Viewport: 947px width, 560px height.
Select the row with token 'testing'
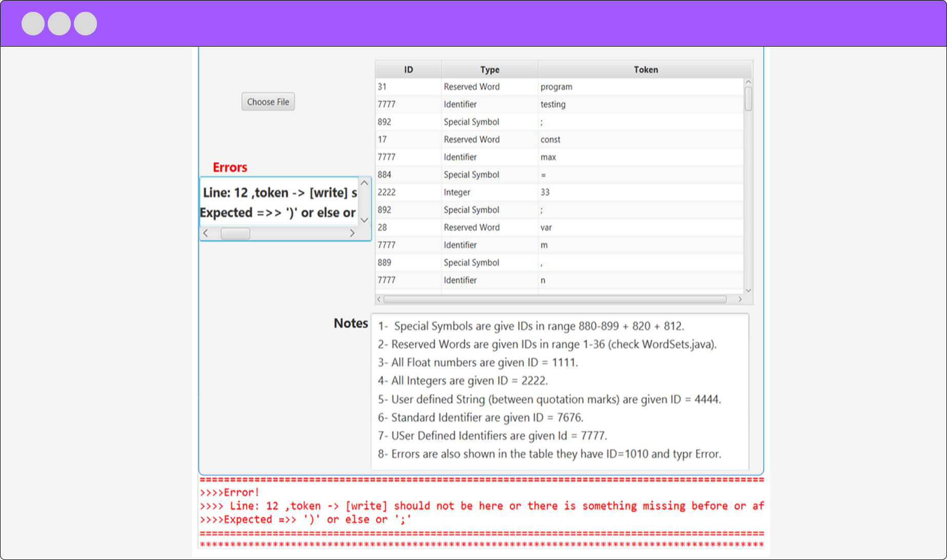(x=559, y=104)
